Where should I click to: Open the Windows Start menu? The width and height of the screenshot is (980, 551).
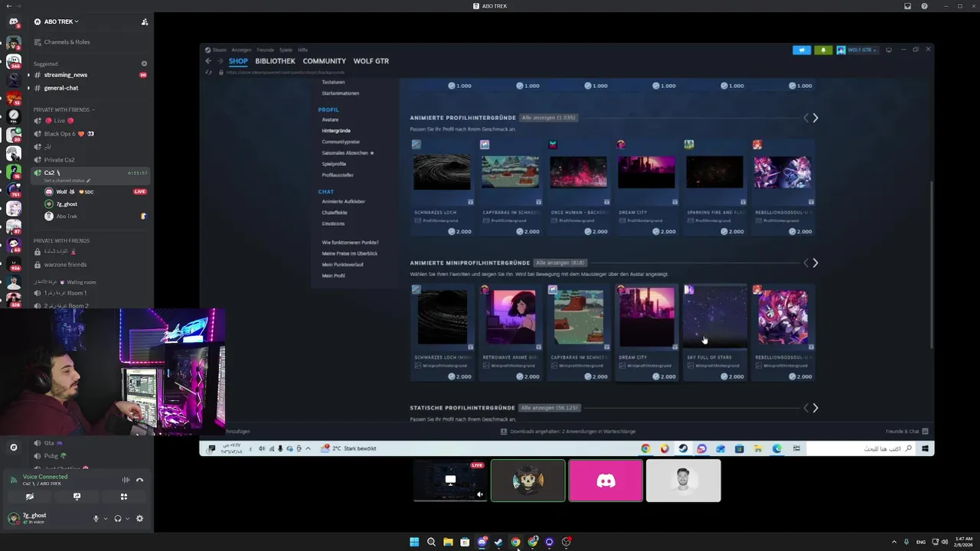(x=414, y=542)
